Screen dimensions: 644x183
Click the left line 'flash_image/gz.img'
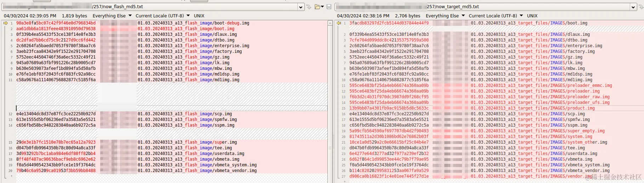(x=207, y=57)
